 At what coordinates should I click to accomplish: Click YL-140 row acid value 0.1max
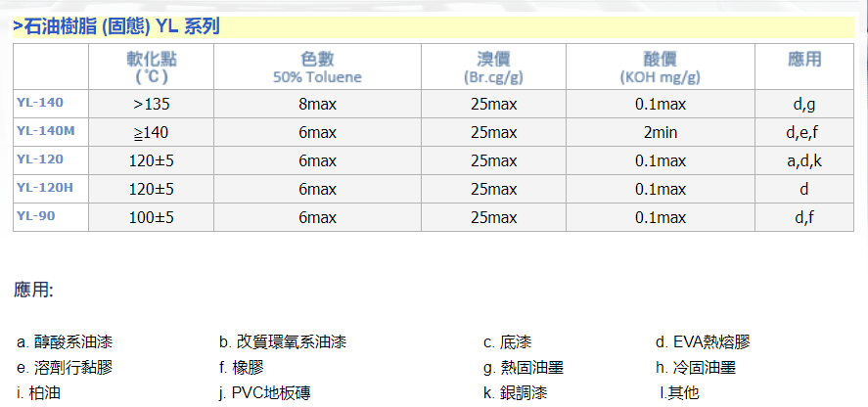coord(660,104)
